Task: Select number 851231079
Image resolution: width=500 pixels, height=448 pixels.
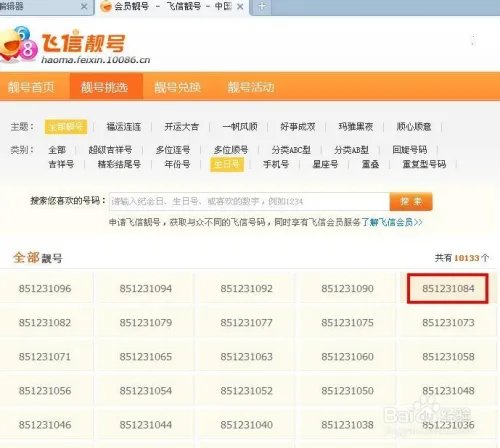Action: (146, 323)
